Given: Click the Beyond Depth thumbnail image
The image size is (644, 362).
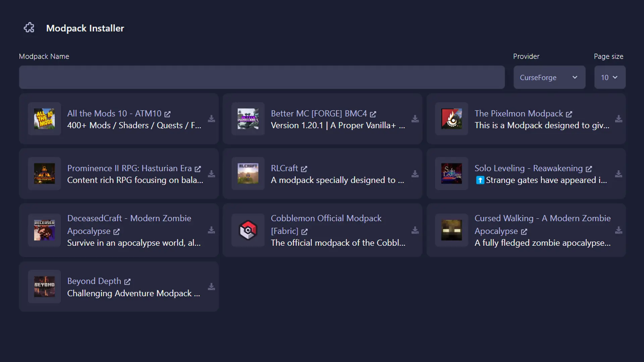Looking at the screenshot, I should pyautogui.click(x=44, y=287).
